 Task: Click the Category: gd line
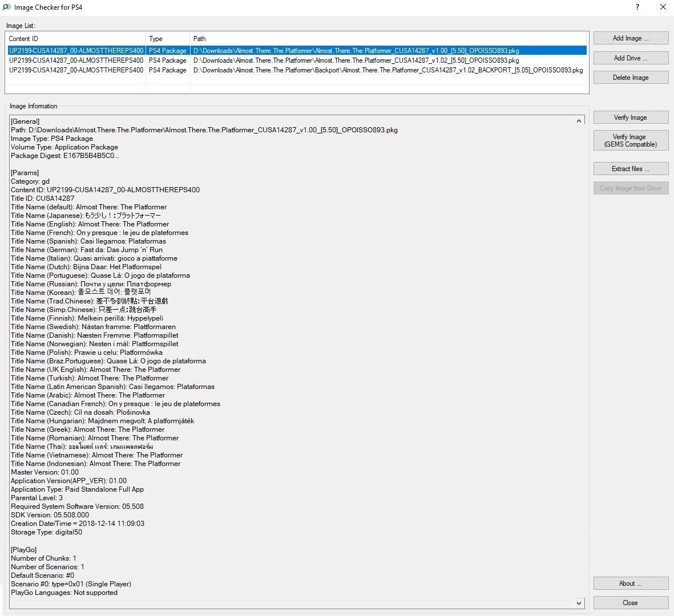click(30, 181)
